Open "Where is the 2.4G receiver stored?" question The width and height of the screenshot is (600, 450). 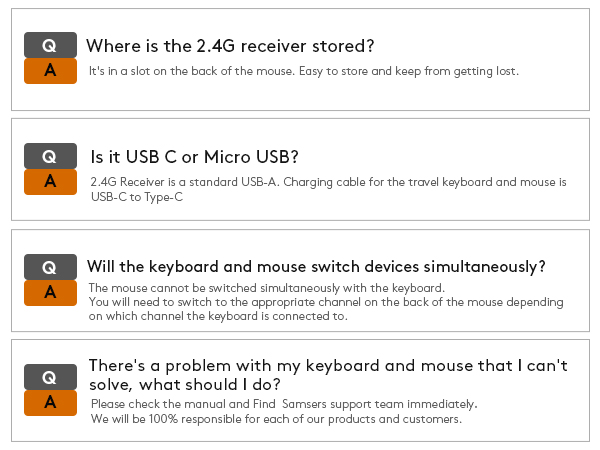230,46
